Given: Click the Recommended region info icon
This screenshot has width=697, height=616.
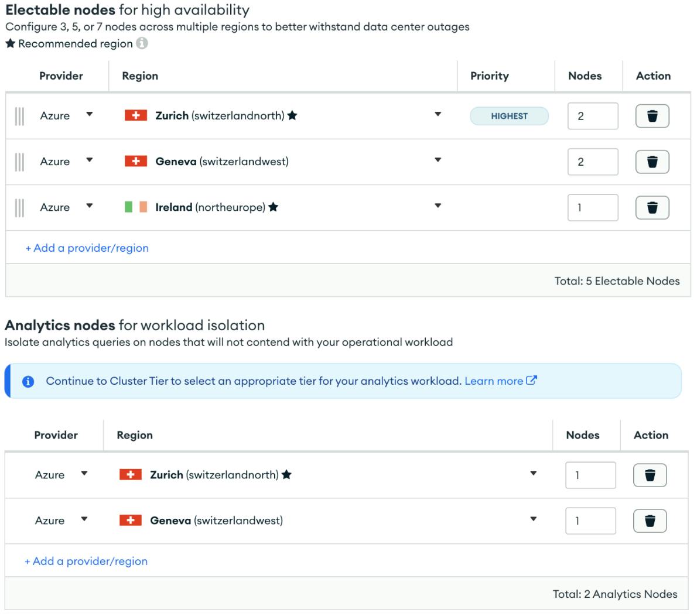Looking at the screenshot, I should coord(141,42).
